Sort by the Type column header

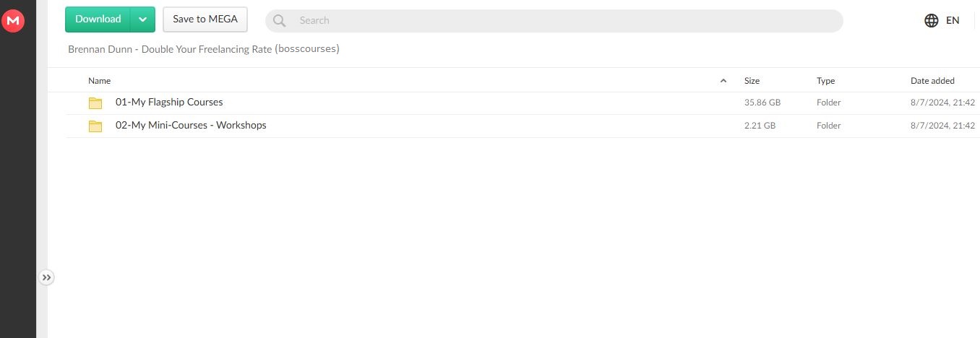pos(825,81)
